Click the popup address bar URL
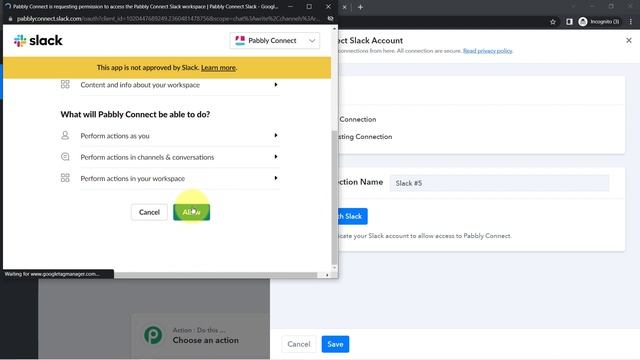The width and height of the screenshot is (640, 360). [168, 19]
